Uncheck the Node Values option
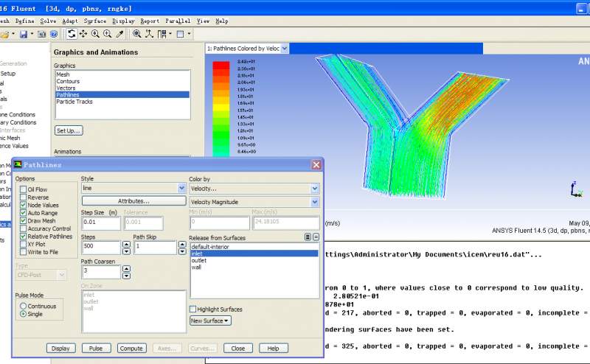This screenshot has height=364, width=590. (x=24, y=205)
